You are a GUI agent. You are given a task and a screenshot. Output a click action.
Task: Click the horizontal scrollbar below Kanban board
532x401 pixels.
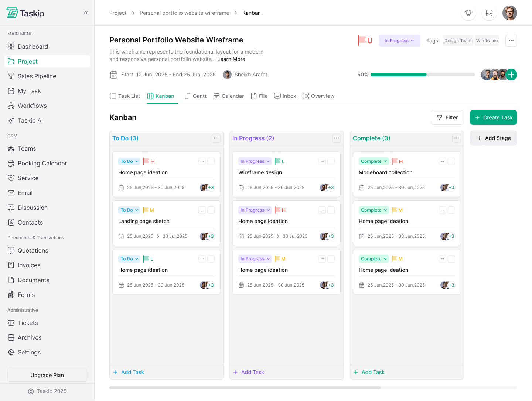click(x=245, y=388)
